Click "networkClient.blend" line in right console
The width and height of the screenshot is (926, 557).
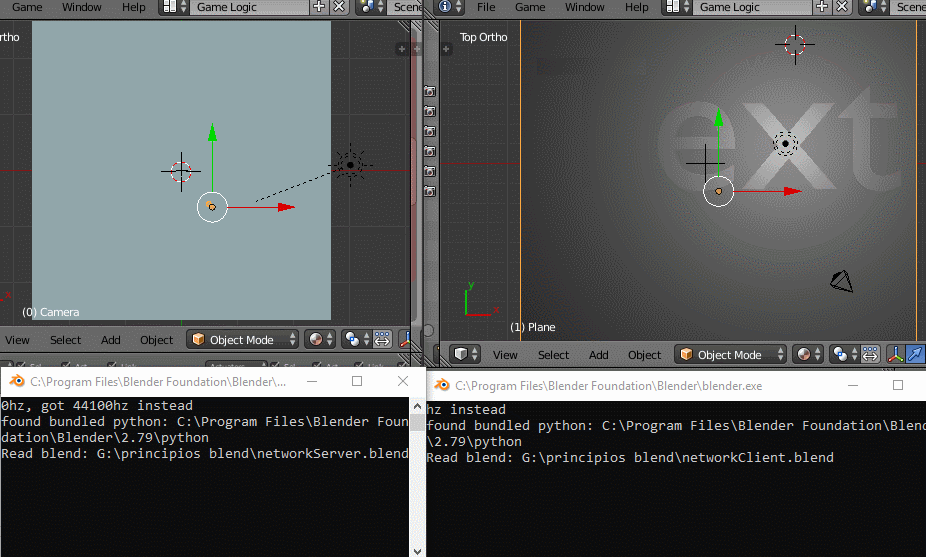pos(630,458)
